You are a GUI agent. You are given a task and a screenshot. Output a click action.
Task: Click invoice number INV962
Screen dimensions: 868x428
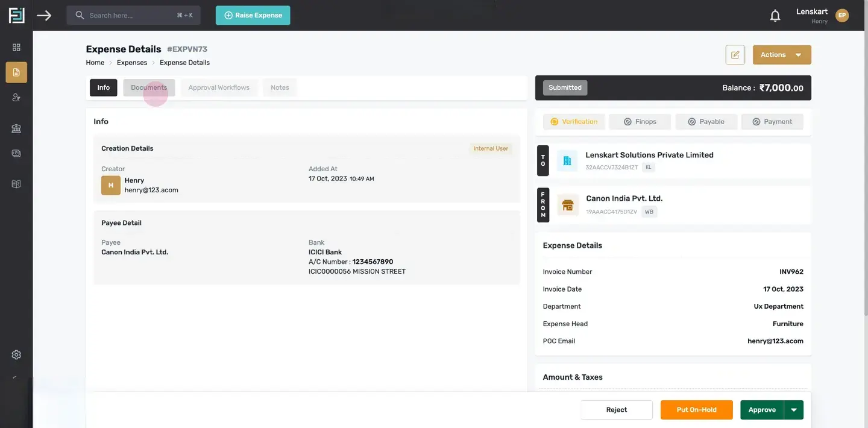coord(791,272)
